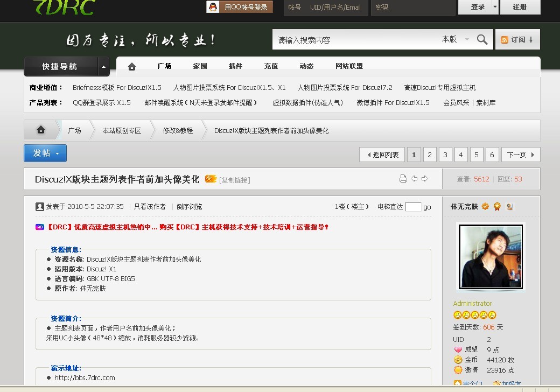Image resolution: width=560 pixels, height=392 pixels.
Task: Click 下一页 next page button
Action: [x=521, y=155]
